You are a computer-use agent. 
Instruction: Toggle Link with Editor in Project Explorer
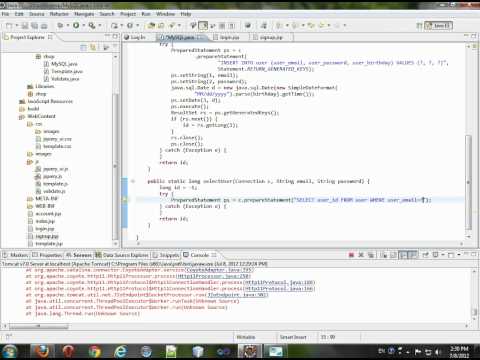pos(93,48)
